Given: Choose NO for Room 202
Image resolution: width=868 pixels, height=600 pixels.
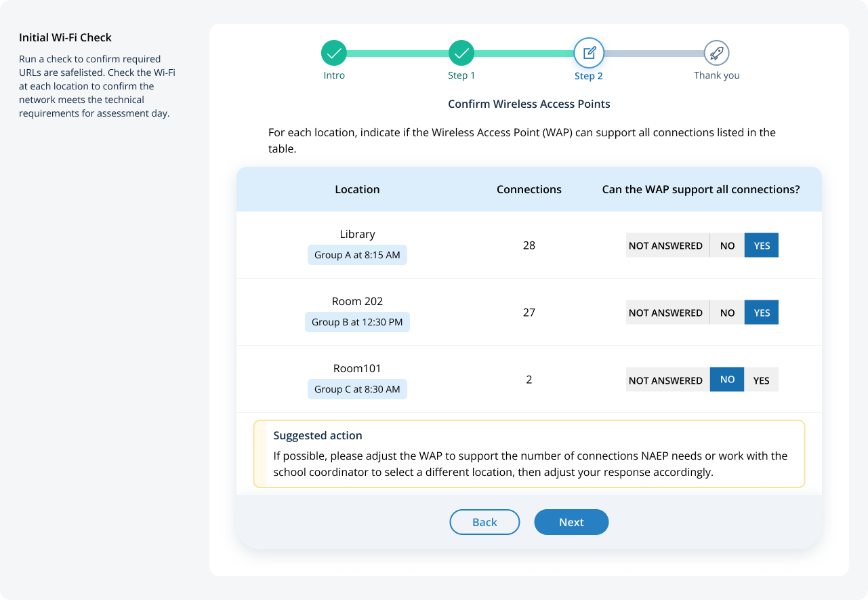Looking at the screenshot, I should (x=727, y=313).
